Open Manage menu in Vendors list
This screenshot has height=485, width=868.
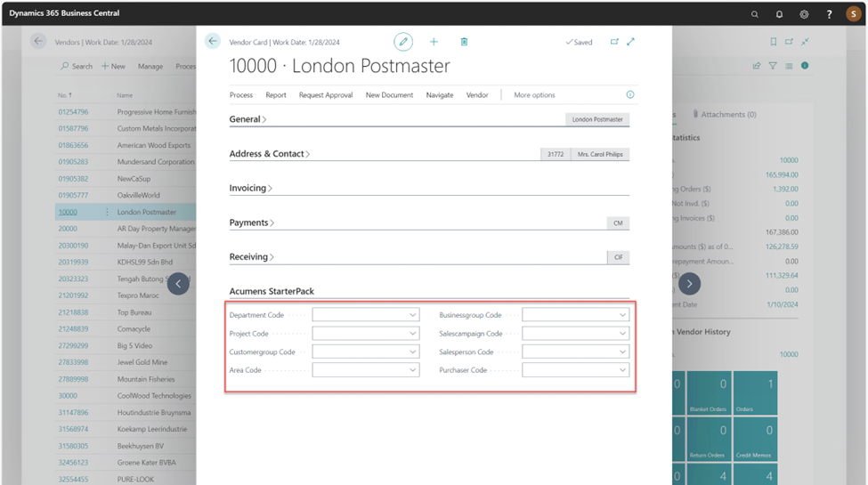(150, 66)
